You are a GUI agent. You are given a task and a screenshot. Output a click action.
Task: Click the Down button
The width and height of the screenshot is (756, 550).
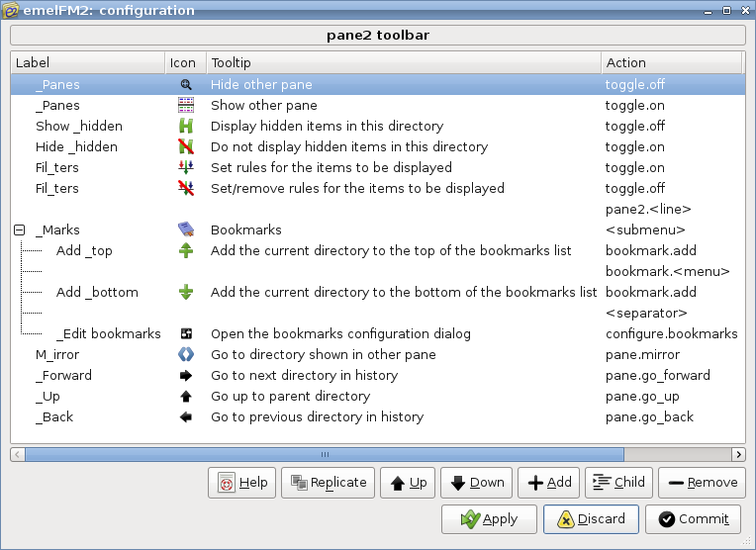pos(476,483)
